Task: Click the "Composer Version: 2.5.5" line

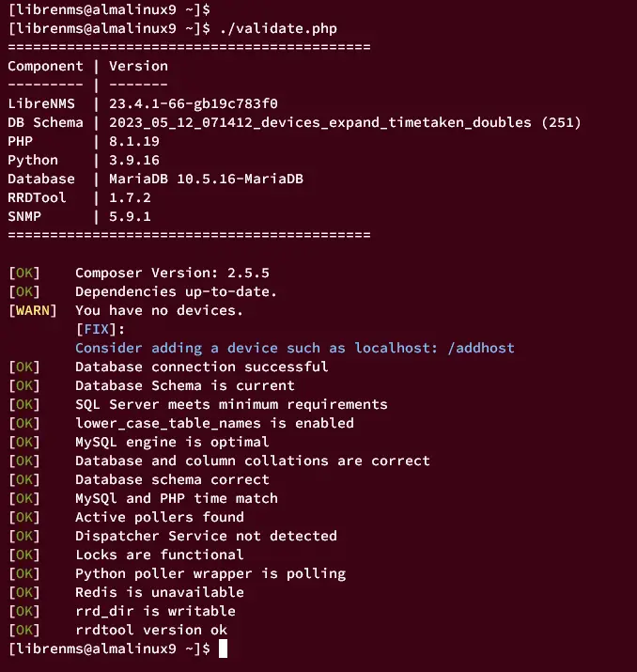Action: point(172,273)
